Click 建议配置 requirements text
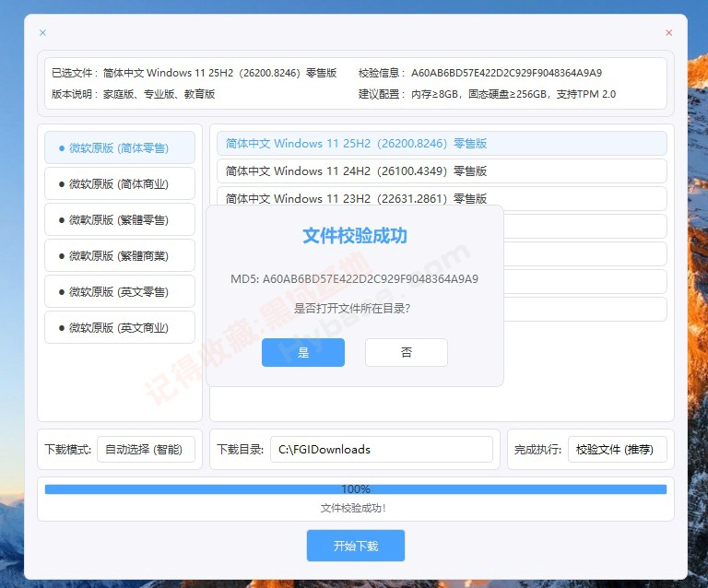The width and height of the screenshot is (708, 588). (513, 94)
